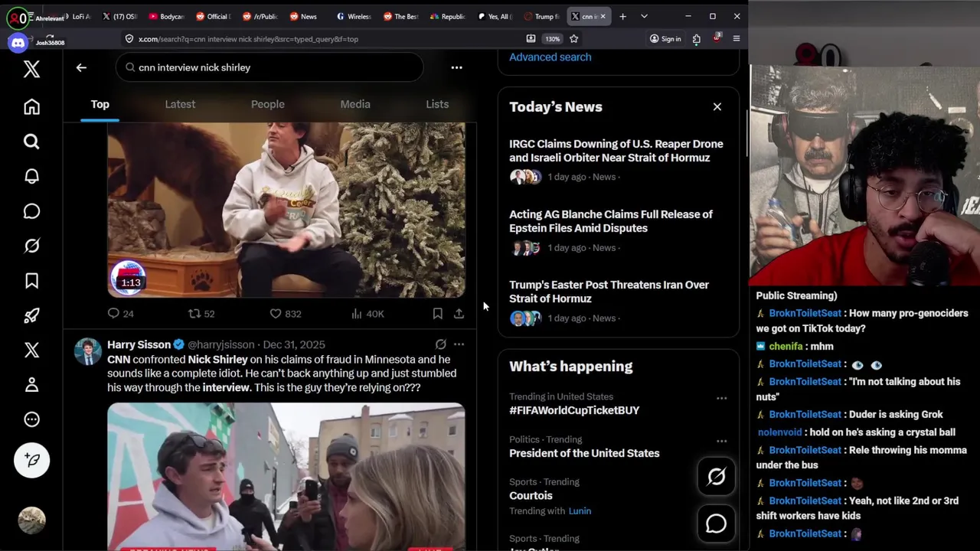Close the Today's News panel

click(x=717, y=107)
